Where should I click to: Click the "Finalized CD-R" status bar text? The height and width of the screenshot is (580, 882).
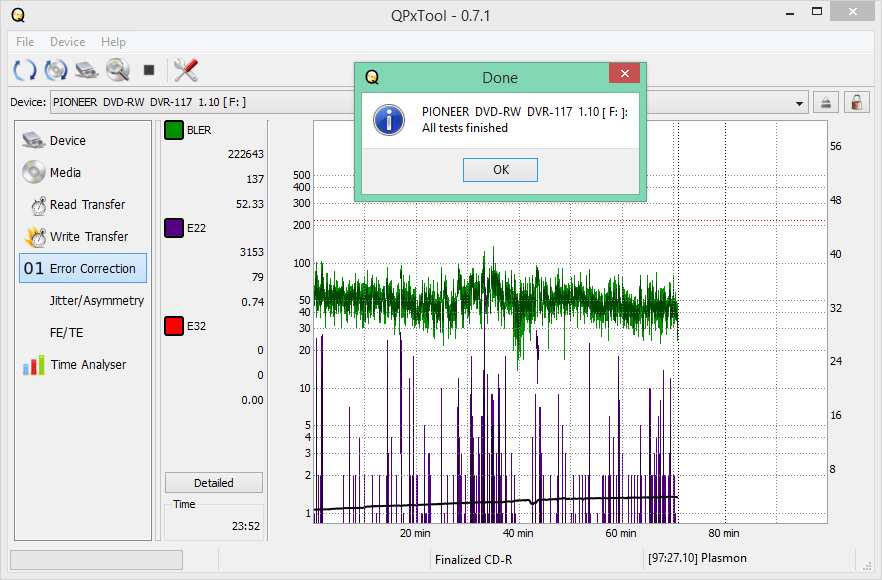click(x=474, y=560)
